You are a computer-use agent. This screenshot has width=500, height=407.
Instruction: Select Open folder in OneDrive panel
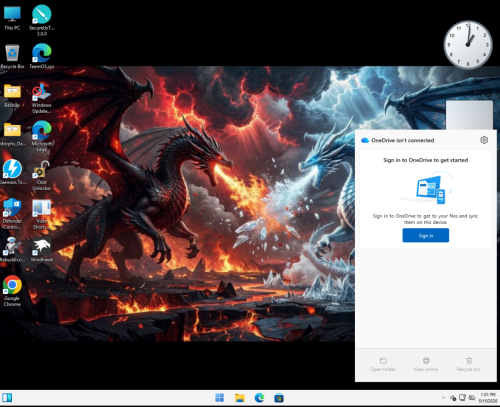point(383,364)
